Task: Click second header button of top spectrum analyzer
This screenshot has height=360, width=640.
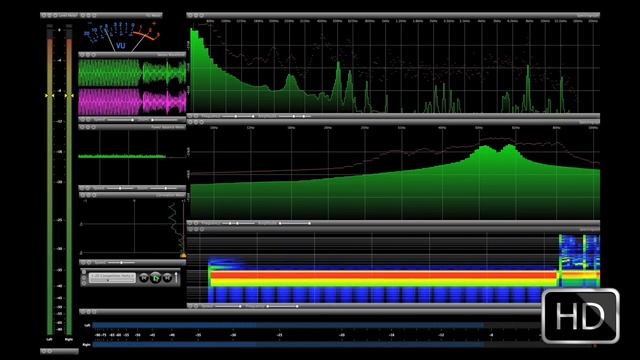Action: 196,15
